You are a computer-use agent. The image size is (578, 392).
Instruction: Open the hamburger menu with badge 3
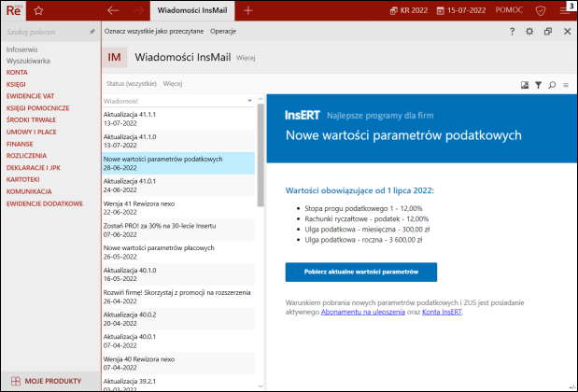coord(566,10)
